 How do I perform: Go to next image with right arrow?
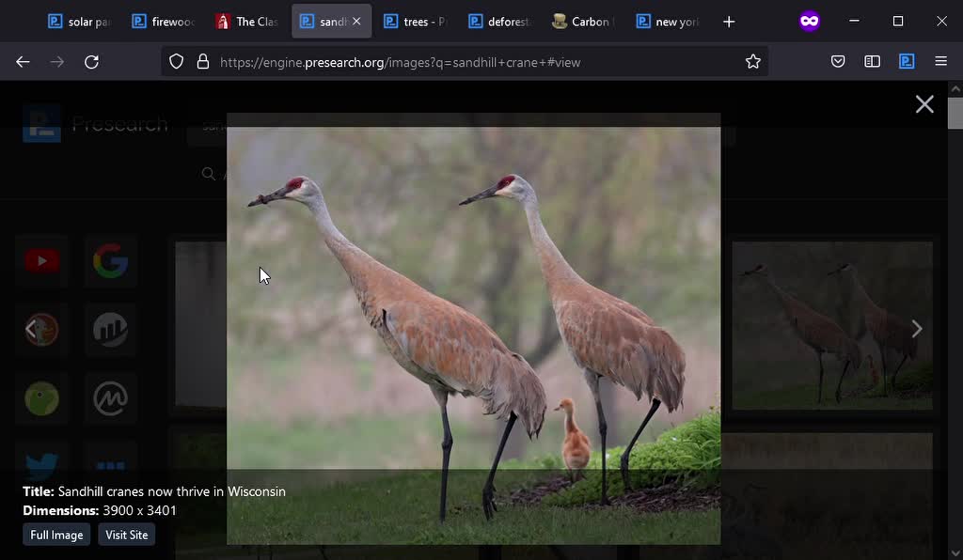[x=916, y=329]
